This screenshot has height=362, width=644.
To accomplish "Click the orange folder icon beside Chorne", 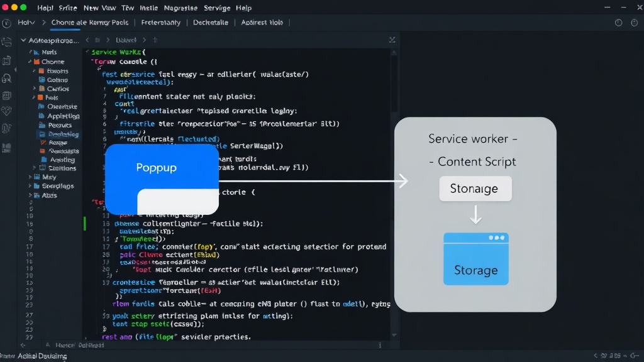I will [36, 62].
